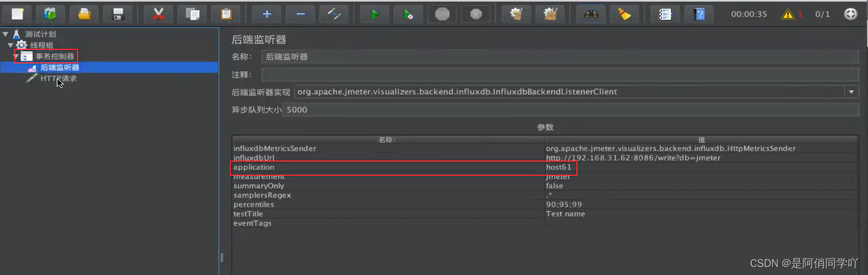Click the summaryOnly name cell
The image size is (868, 275).
[388, 186]
